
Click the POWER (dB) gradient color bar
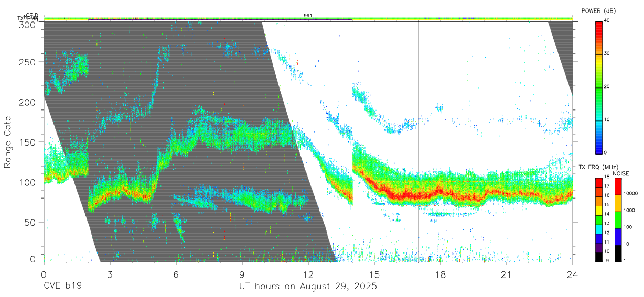(x=598, y=87)
